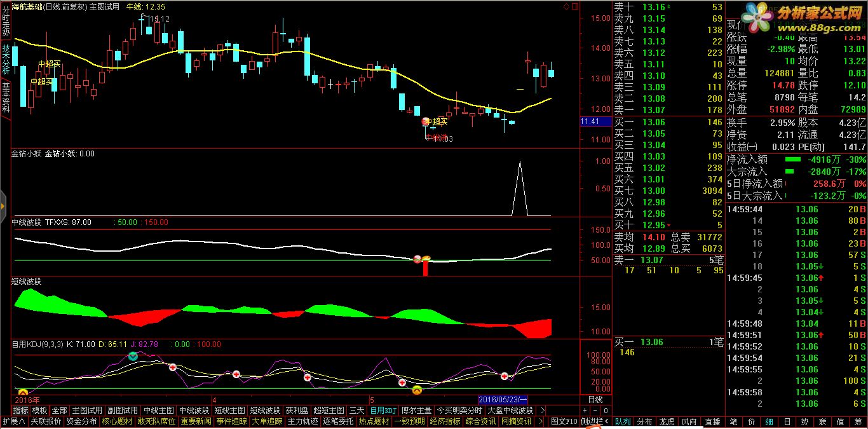This screenshot has height=429, width=868.
Task: Open the 敢死队席位 button
Action: tap(156, 421)
